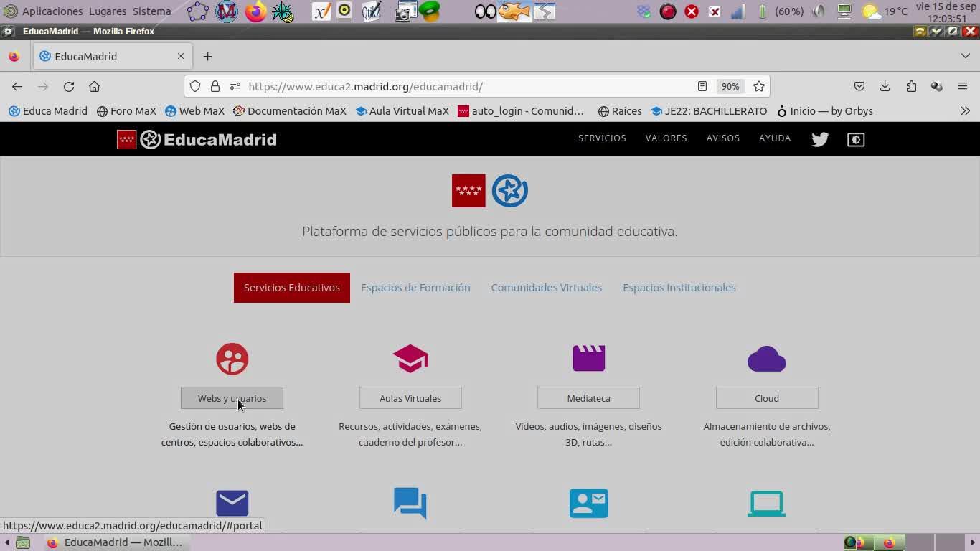Image resolution: width=980 pixels, height=551 pixels.
Task: Click the goldfish applet in the top panel
Action: [x=514, y=11]
